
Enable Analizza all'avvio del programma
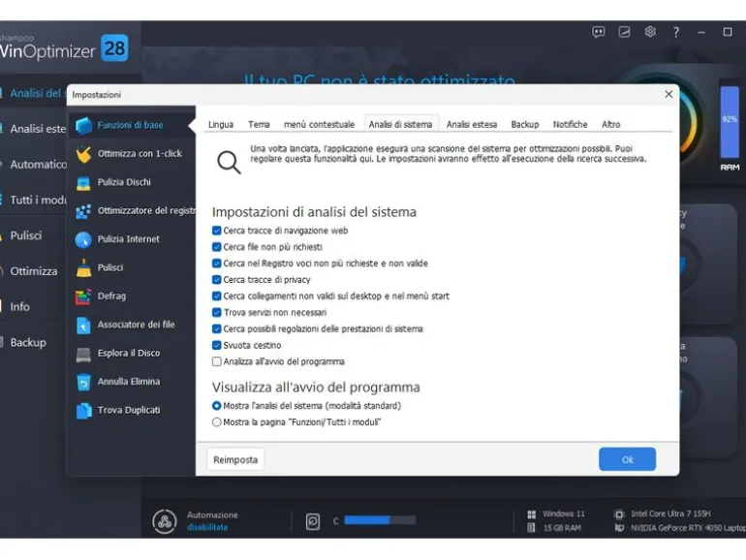(216, 362)
